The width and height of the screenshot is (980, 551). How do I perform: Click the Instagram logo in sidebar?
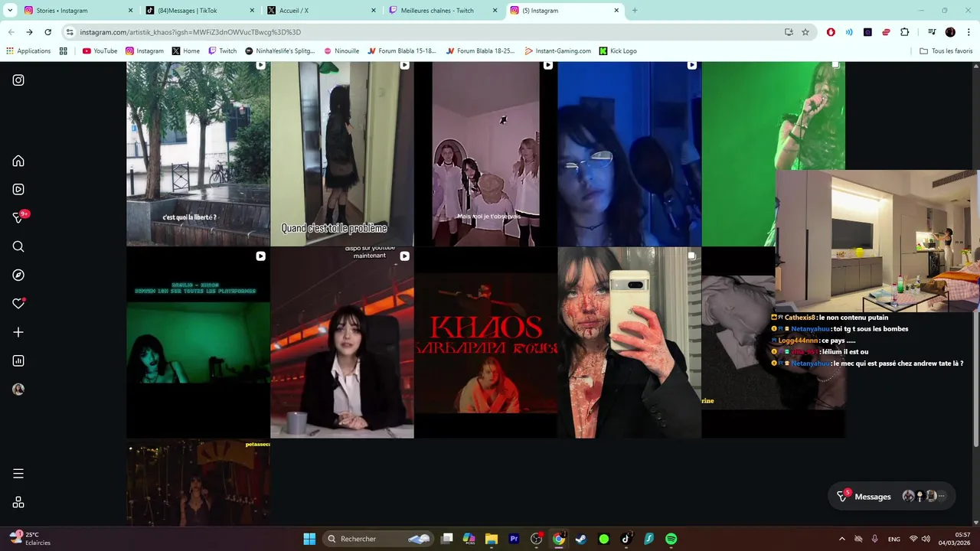pyautogui.click(x=18, y=80)
